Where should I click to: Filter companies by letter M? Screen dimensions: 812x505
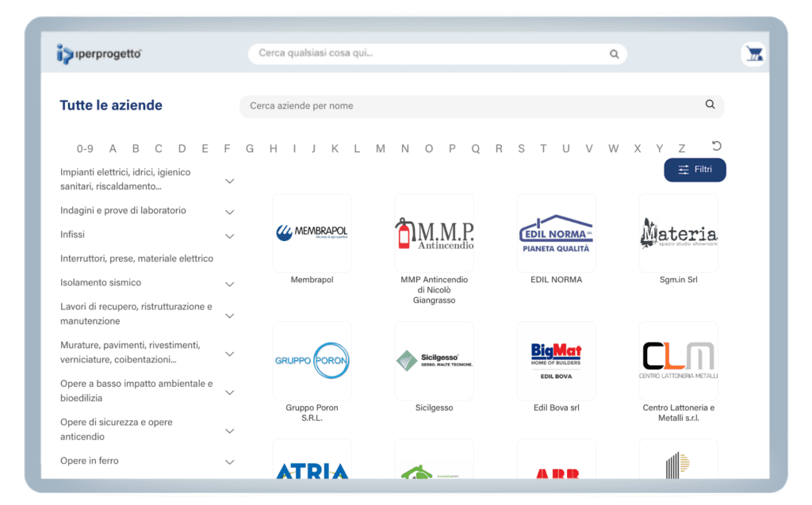coord(380,149)
